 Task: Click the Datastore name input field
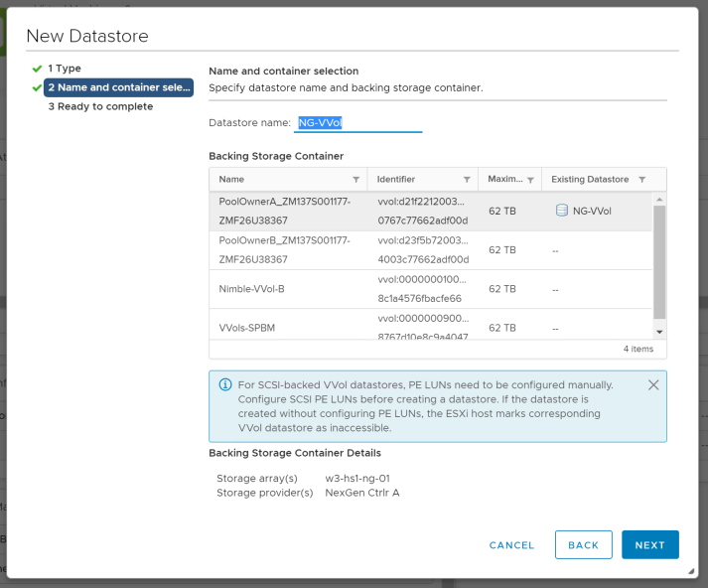pos(358,123)
